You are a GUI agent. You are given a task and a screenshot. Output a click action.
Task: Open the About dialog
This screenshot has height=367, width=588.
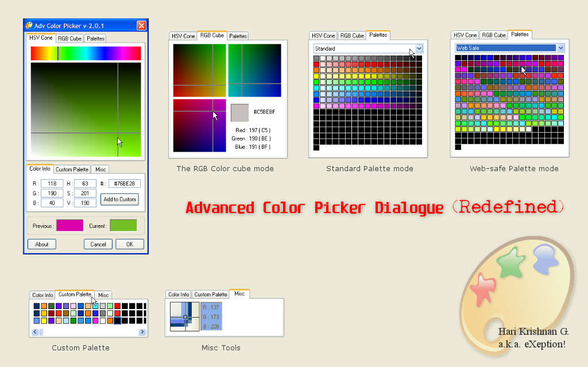[x=41, y=244]
